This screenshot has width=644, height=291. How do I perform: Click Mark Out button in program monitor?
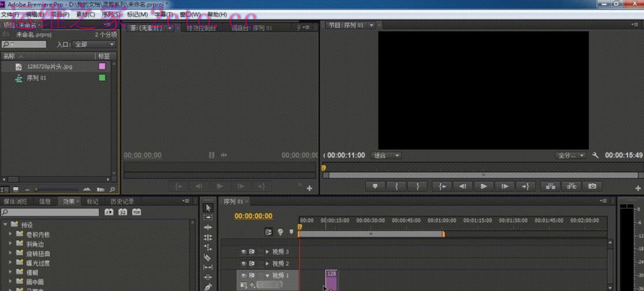(x=418, y=186)
